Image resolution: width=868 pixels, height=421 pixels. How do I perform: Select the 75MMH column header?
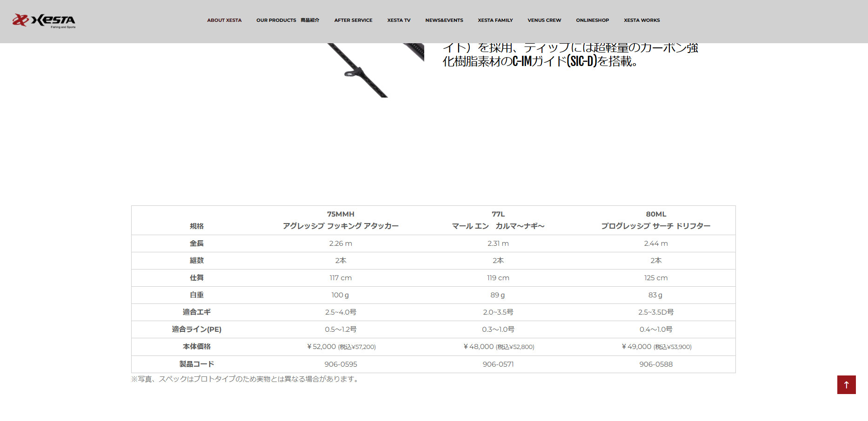[341, 214]
